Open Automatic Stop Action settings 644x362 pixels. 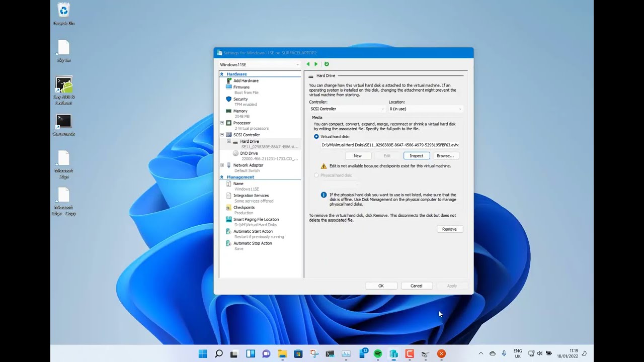253,243
